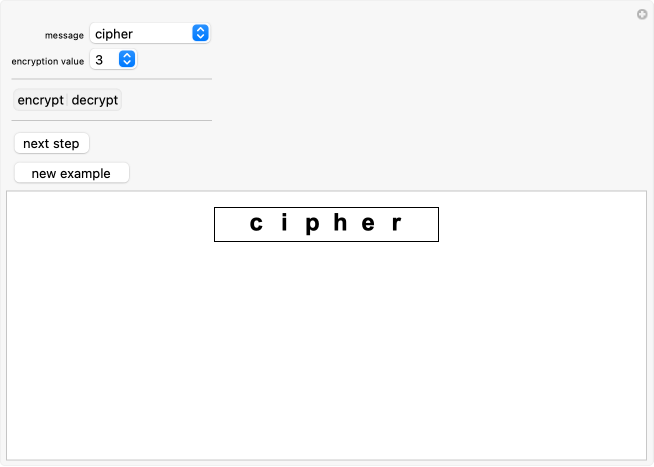Click the letter h in the display

[x=340, y=223]
